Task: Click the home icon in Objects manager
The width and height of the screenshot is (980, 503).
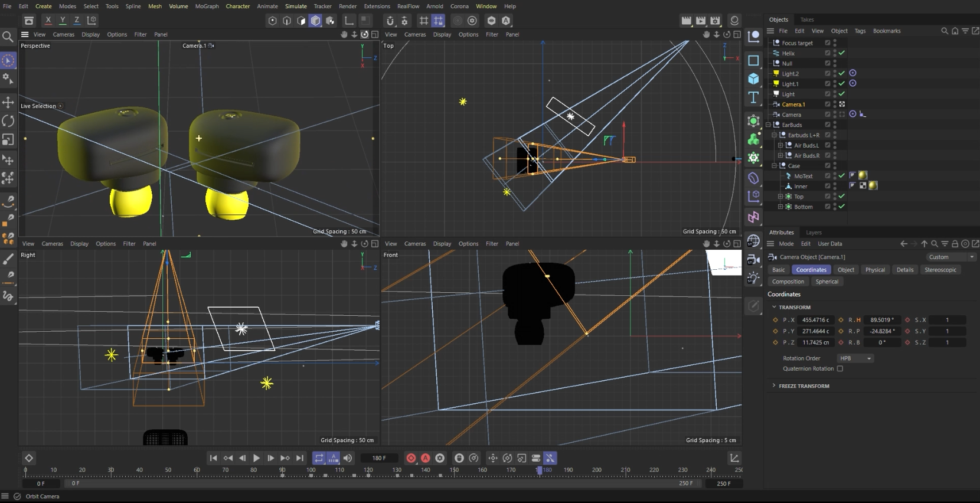Action: point(955,31)
